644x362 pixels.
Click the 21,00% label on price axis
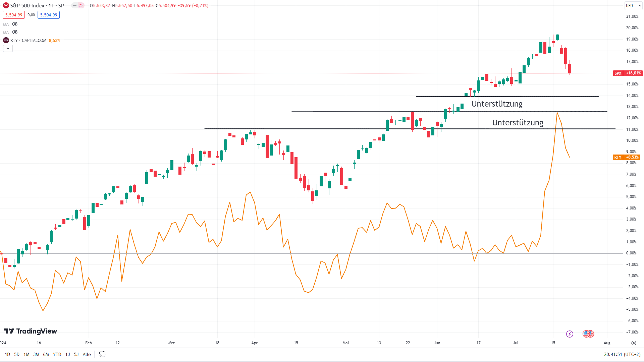632,16
